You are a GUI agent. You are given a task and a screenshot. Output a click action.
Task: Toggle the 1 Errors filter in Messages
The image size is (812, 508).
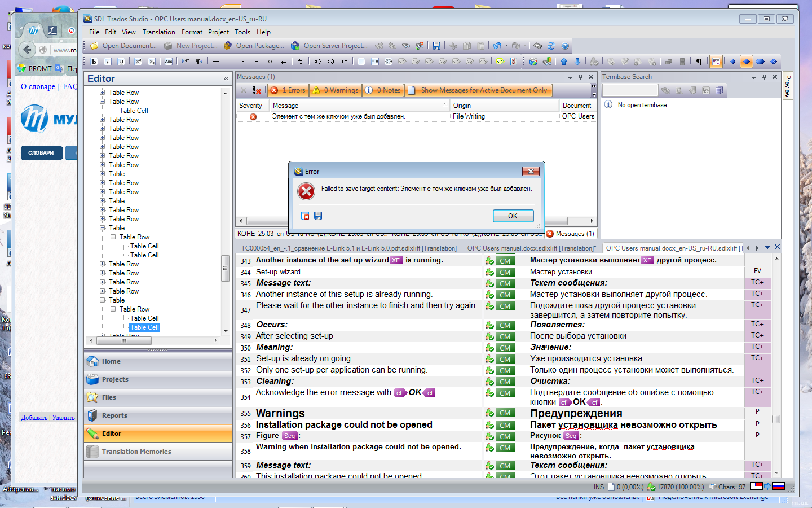pyautogui.click(x=288, y=90)
